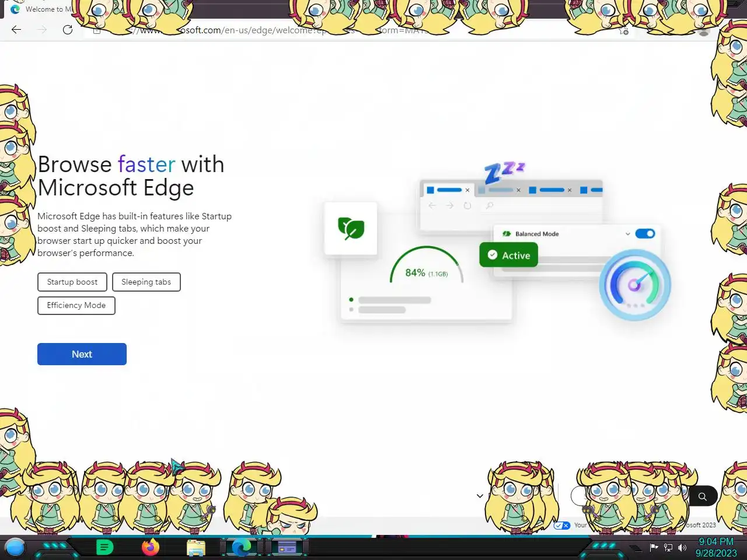Toggle the Balanced Mode switch in illustration
This screenshot has height=560, width=747.
[645, 234]
